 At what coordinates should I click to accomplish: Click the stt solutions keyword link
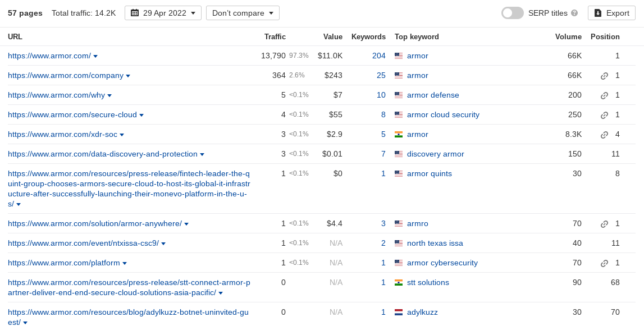pyautogui.click(x=428, y=282)
